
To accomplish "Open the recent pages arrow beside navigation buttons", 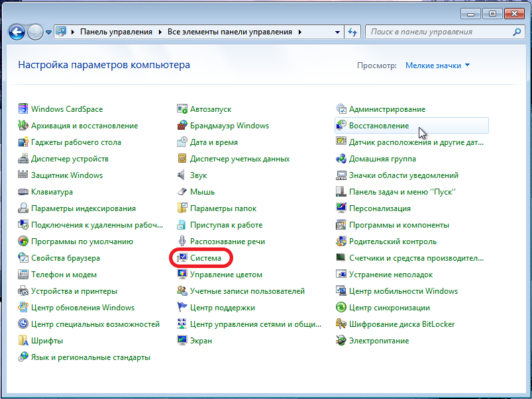I will (x=48, y=32).
